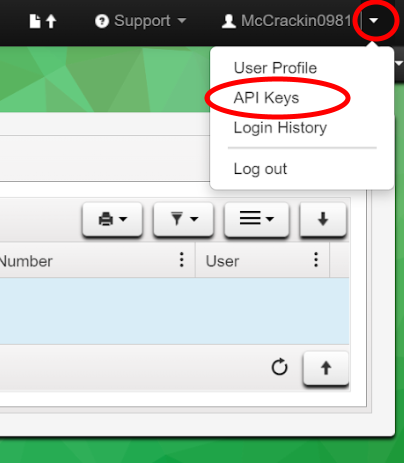404x463 pixels.
Task: Open Number column options menu
Action: [x=182, y=260]
